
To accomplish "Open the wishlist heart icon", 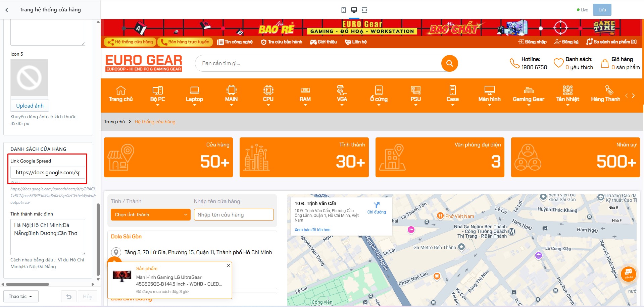I will tap(558, 63).
